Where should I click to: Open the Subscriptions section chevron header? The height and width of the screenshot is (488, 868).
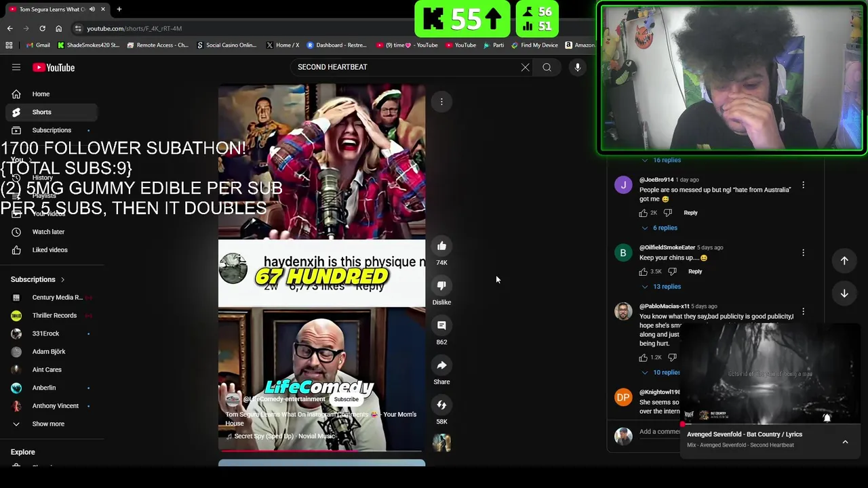click(x=38, y=279)
